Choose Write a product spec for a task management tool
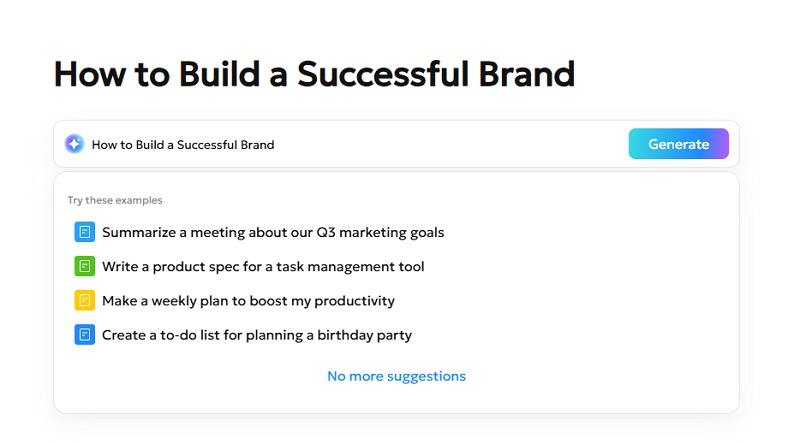This screenshot has height=444, width=800. pyautogui.click(x=263, y=266)
